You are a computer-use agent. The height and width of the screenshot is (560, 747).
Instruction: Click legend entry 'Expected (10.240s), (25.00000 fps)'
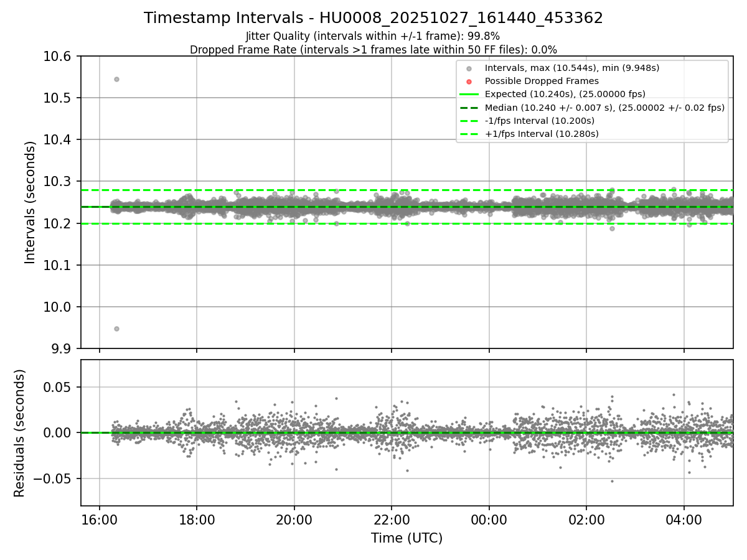pyautogui.click(x=565, y=94)
